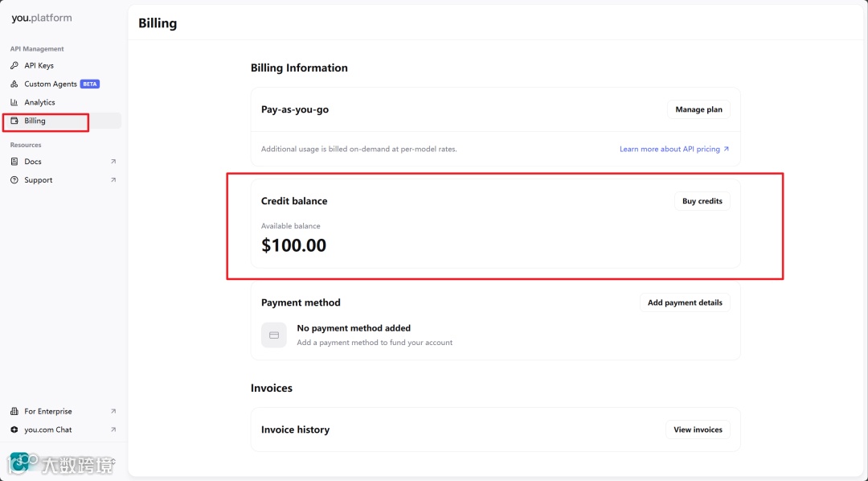
Task: Click the you.platform logo
Action: 42,18
